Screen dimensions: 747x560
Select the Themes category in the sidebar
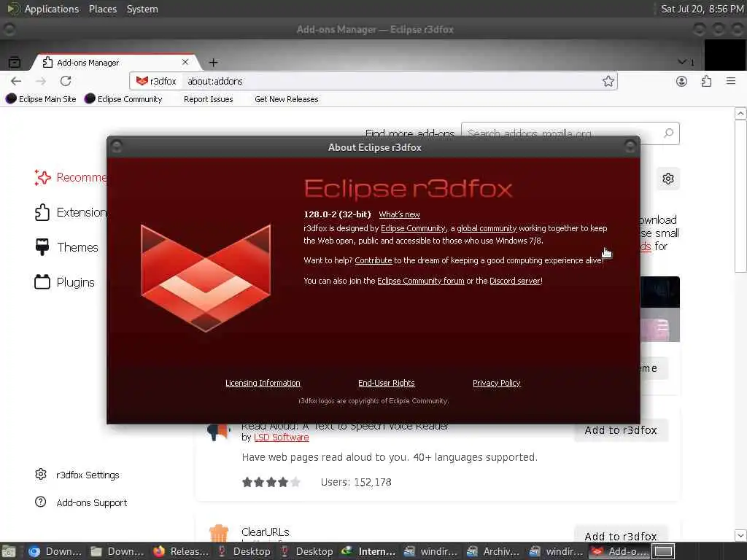[x=66, y=247]
